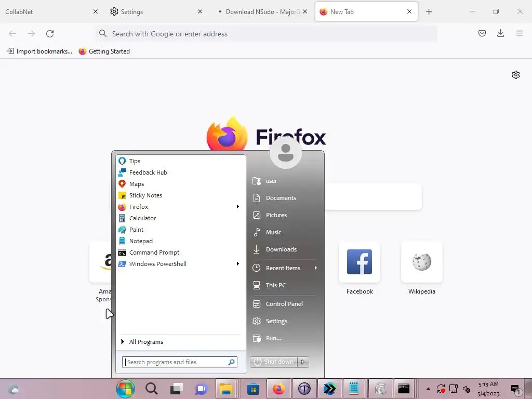
Task: Reload the current page
Action: [50, 34]
